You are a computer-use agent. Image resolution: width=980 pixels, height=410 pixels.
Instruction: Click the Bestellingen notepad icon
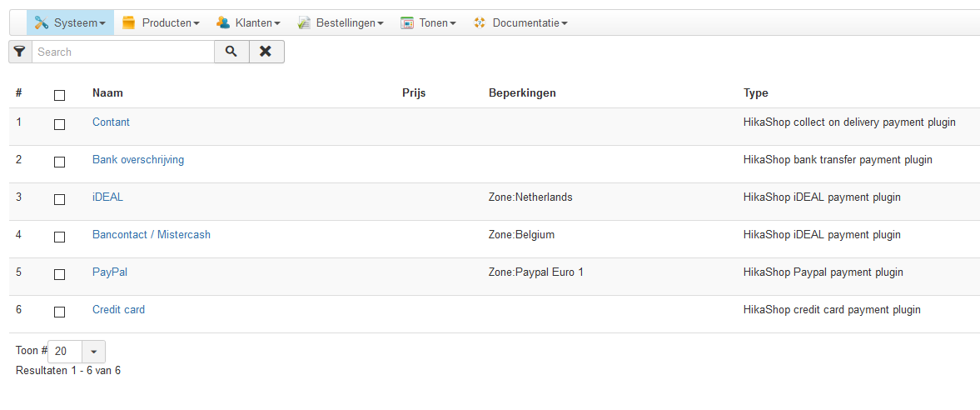[304, 23]
